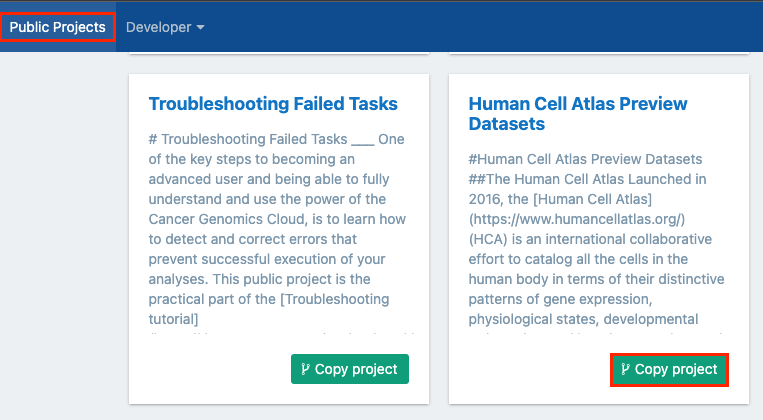The image size is (763, 420).
Task: Select Human Cell Atlas description text
Action: point(598,242)
